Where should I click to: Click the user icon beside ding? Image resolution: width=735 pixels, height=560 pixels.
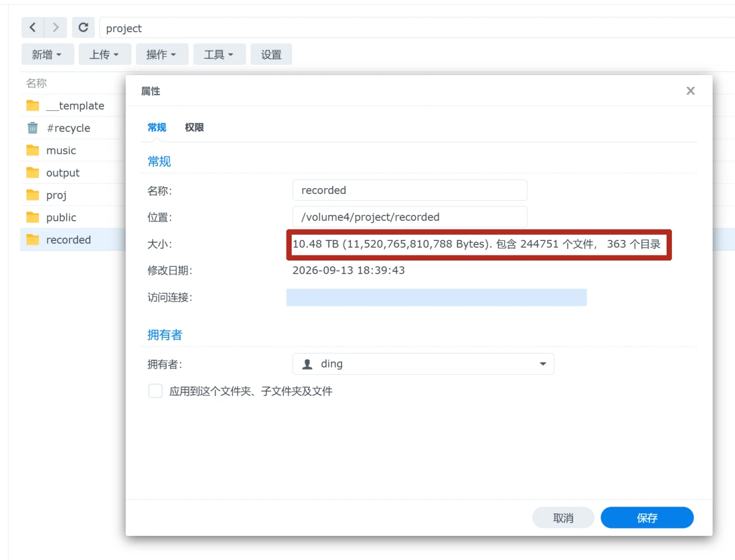[x=307, y=364]
